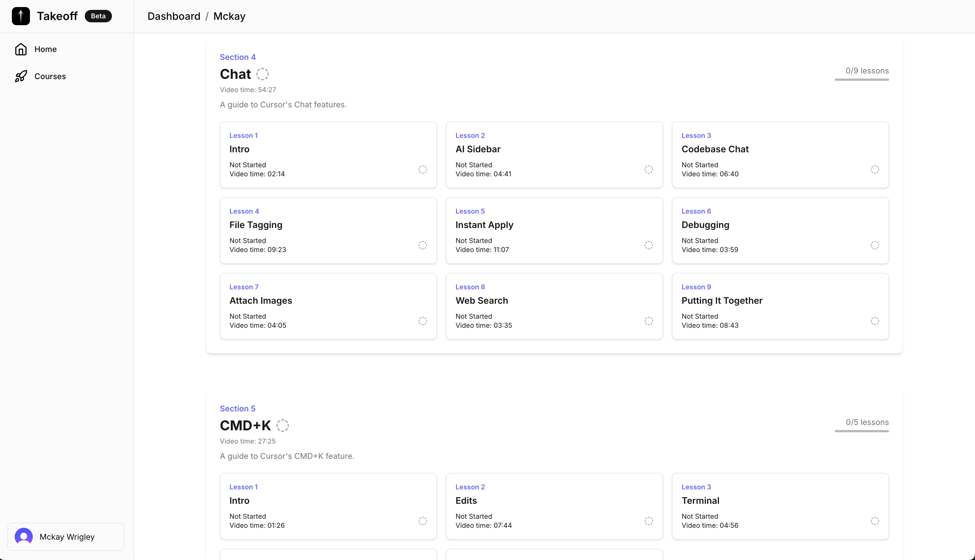Click the Courses rocket icon in sidebar
975x560 pixels.
(x=21, y=76)
